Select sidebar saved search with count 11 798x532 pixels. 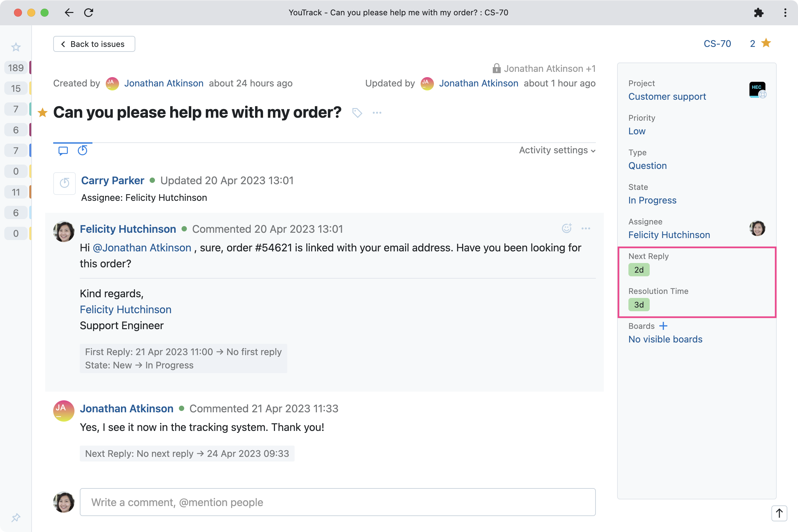tap(16, 193)
